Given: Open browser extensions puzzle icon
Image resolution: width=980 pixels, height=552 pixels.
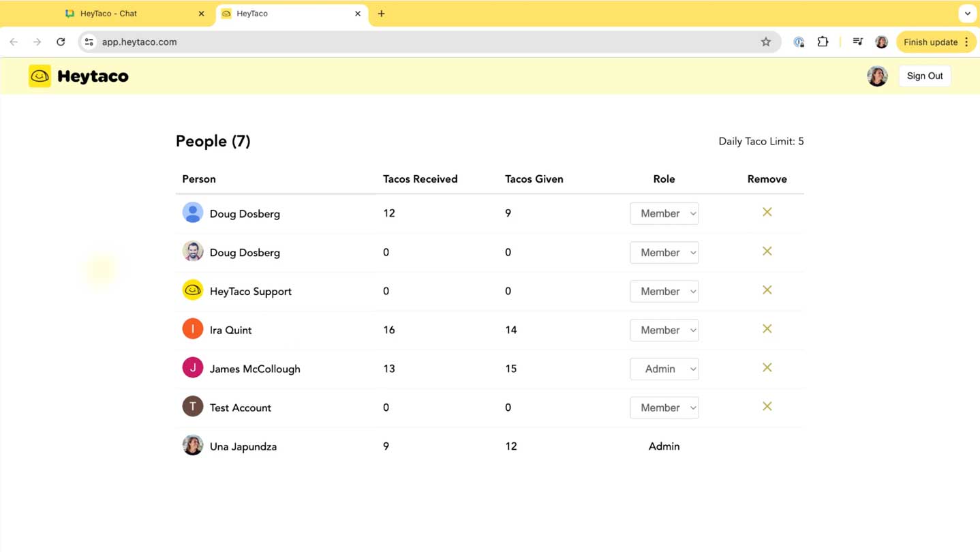Looking at the screenshot, I should (x=823, y=42).
